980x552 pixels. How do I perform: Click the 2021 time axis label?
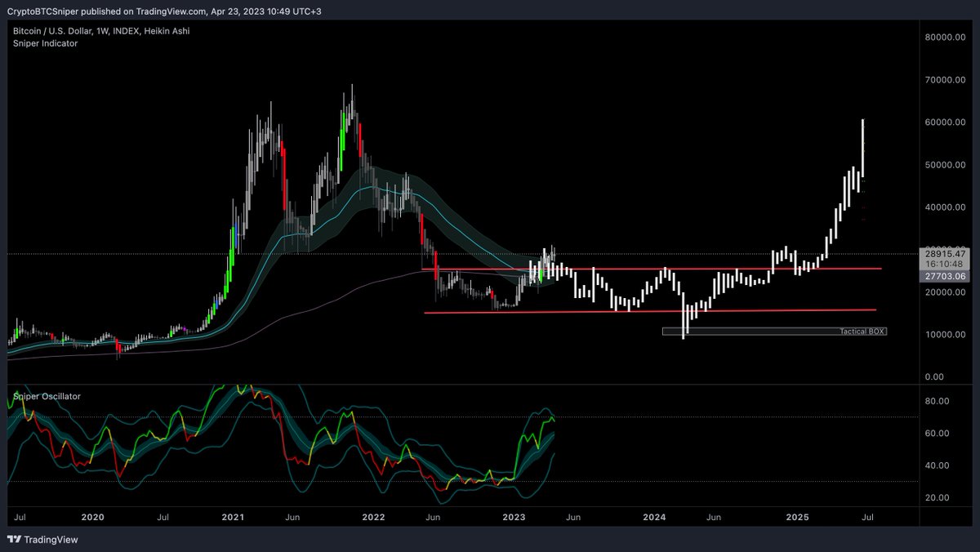click(233, 518)
